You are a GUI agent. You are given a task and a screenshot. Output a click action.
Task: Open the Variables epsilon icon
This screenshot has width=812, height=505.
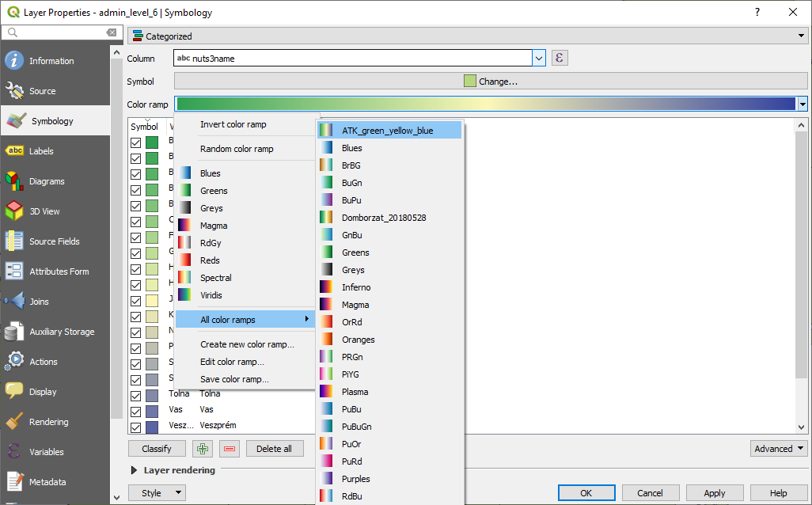point(14,452)
